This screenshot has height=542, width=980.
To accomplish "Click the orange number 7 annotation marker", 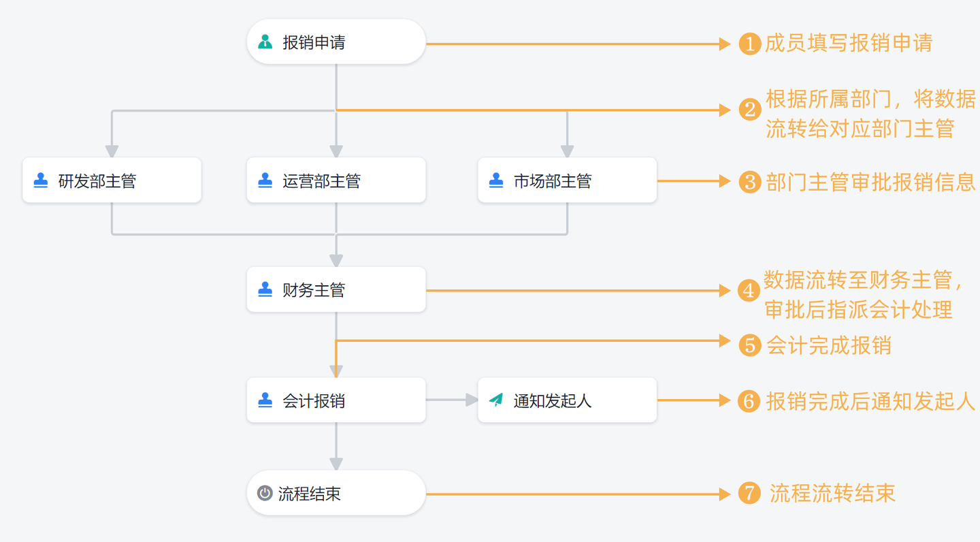I will point(749,493).
